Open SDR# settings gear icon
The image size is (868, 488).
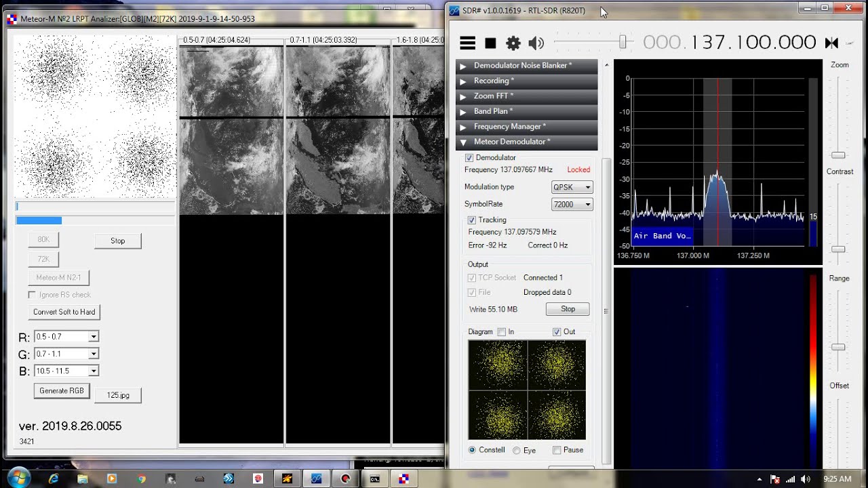click(513, 43)
